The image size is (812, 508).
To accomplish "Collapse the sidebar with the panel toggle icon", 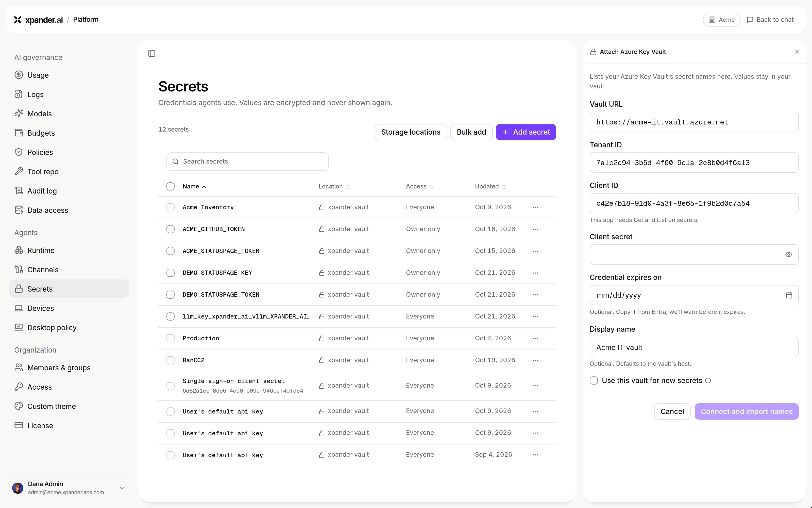I will pyautogui.click(x=152, y=53).
